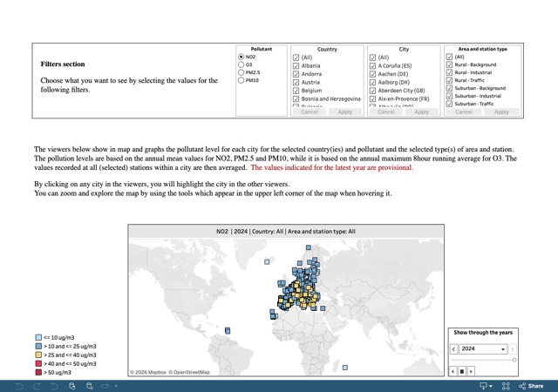Click the Mapbox attribution link

tap(148, 372)
